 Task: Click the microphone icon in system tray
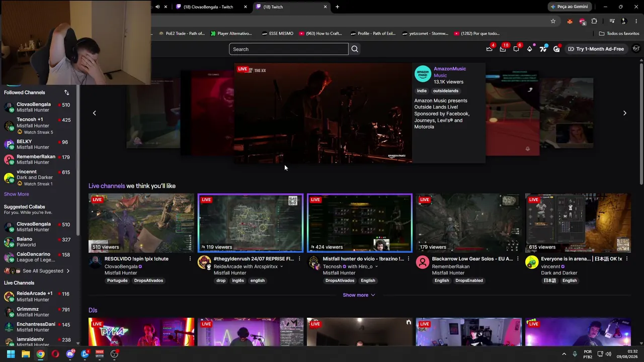tap(575, 354)
